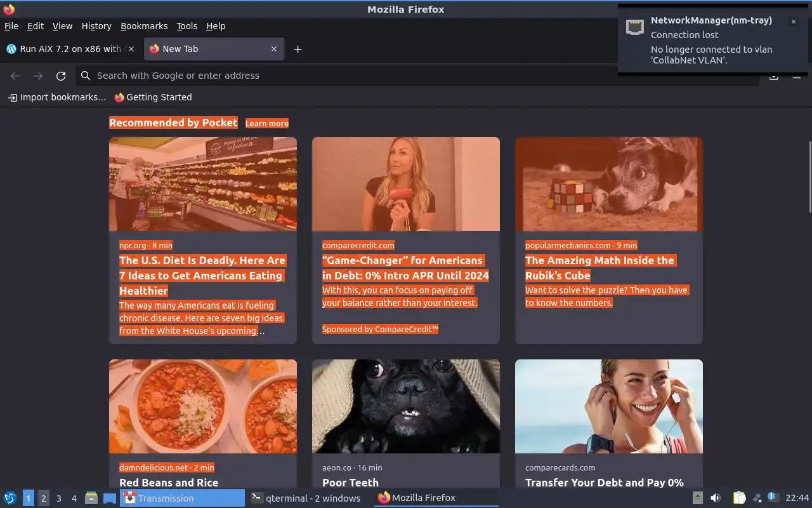Open the volume control in the system tray
812x508 pixels.
(716, 498)
